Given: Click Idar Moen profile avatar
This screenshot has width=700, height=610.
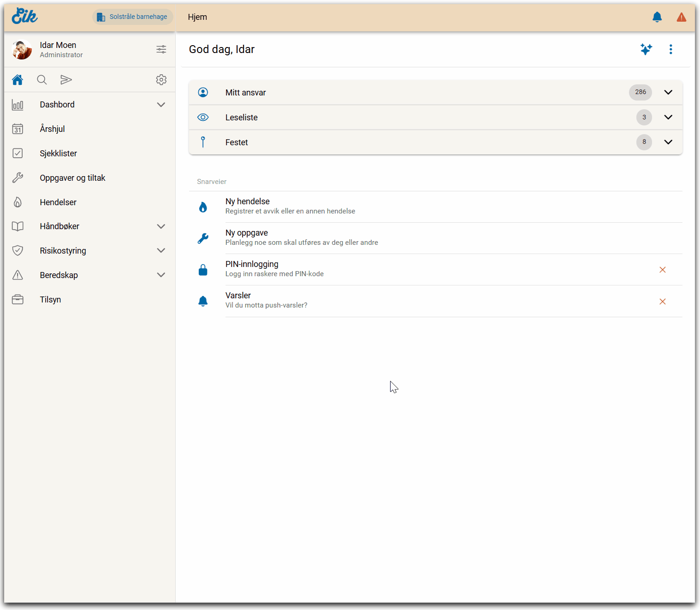Looking at the screenshot, I should click(x=22, y=50).
